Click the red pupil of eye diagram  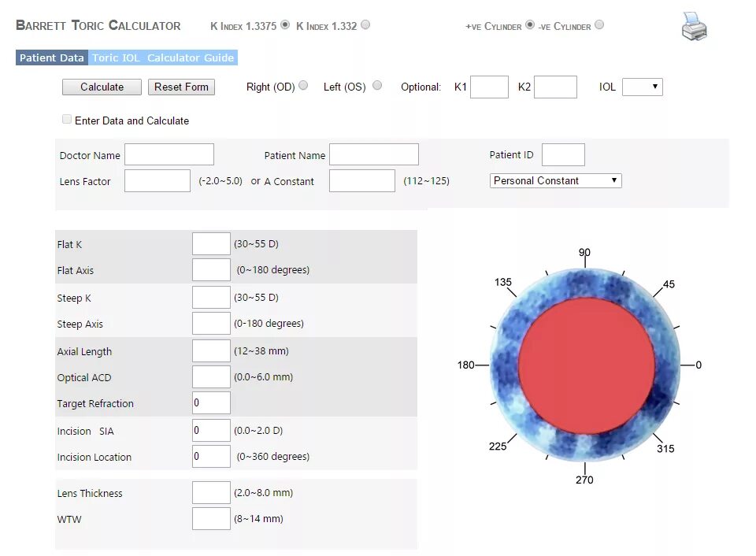pos(587,366)
